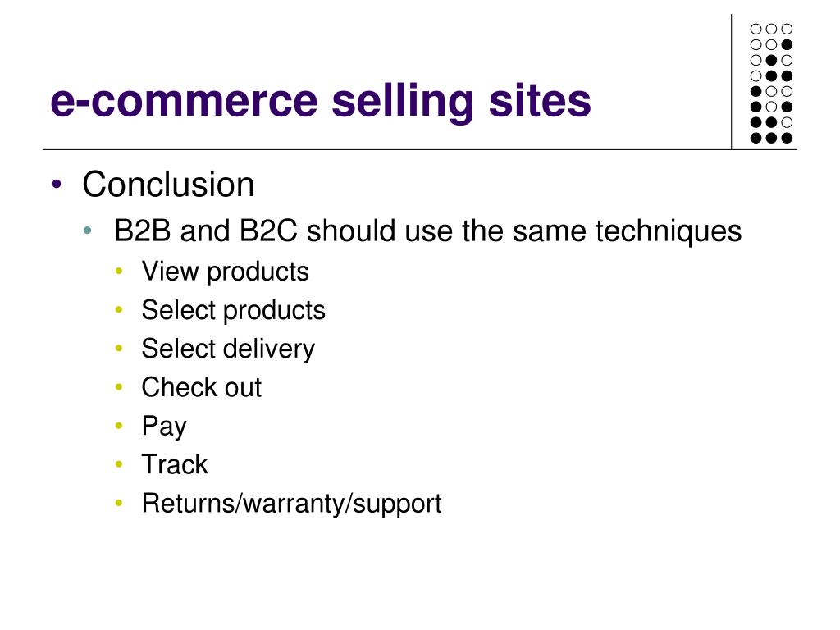Click the 'B2B and B2C should use the same techniques' line
This screenshot has width=840, height=630.
[x=427, y=232]
